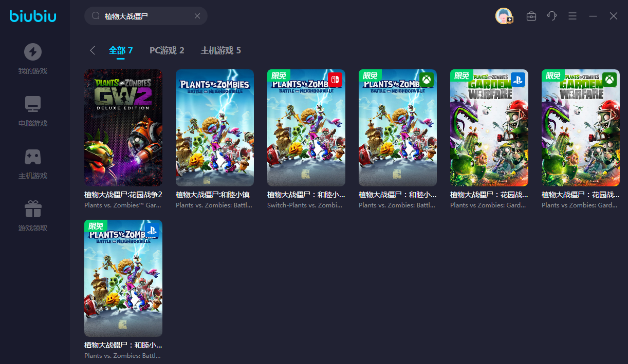Switch to the 全部 7 tab

(121, 50)
